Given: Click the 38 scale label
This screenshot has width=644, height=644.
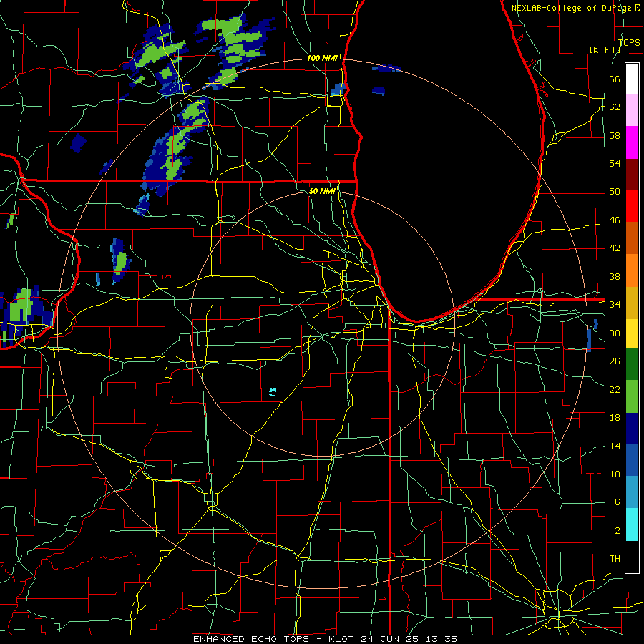Looking at the screenshot, I should click(615, 276).
